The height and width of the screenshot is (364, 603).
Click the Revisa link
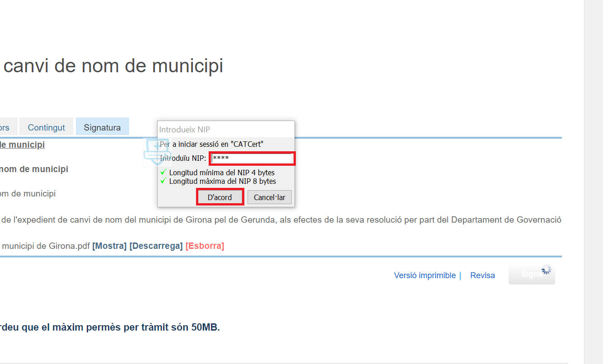(x=482, y=275)
